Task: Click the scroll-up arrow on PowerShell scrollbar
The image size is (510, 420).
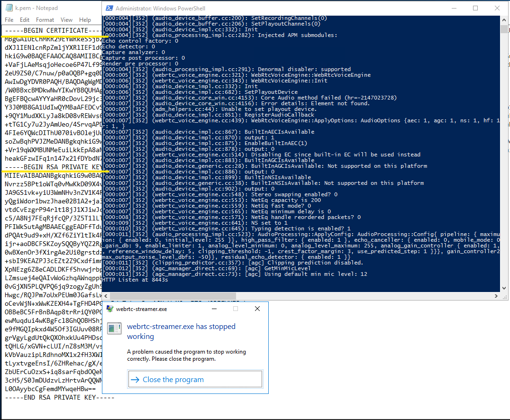Action: point(504,19)
